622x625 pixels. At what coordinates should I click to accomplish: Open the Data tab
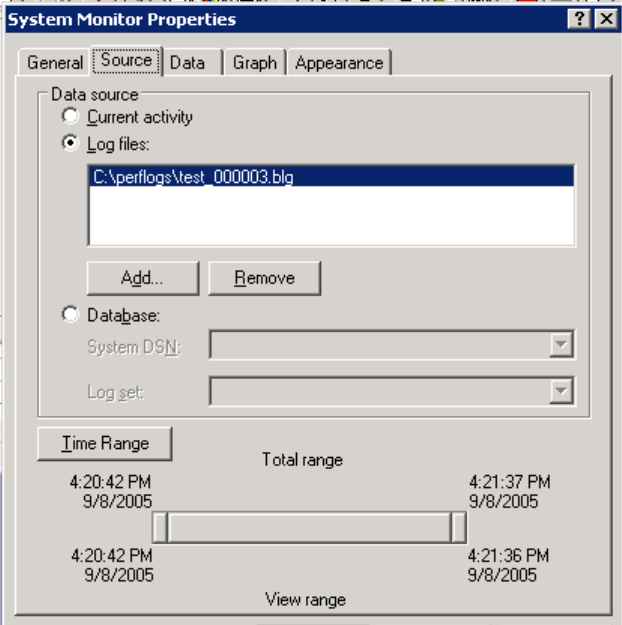point(193,63)
